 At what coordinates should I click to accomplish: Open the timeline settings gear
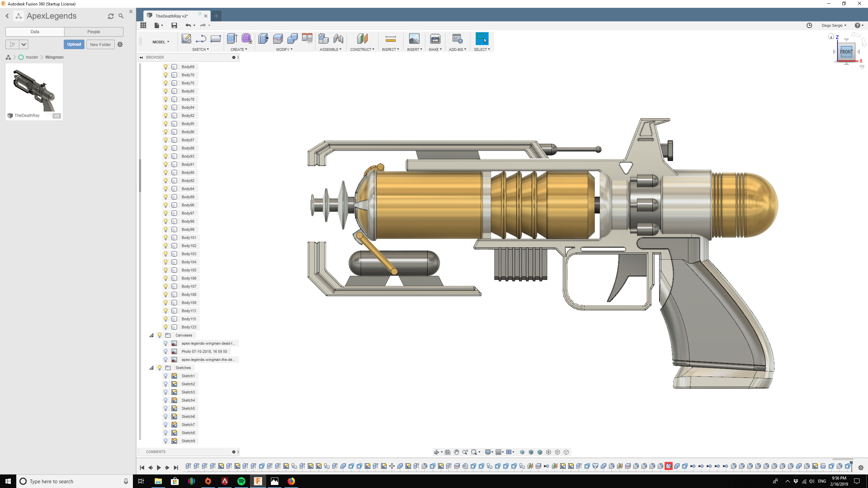(x=861, y=468)
